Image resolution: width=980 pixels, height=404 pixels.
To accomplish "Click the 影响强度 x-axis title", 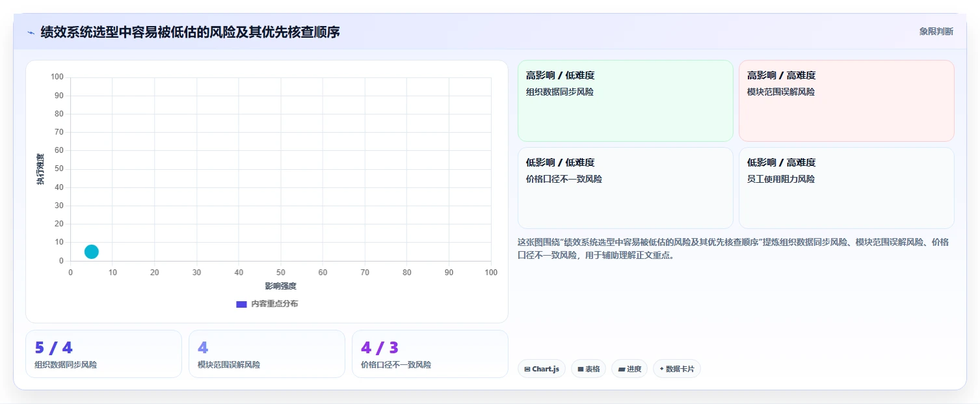I will (280, 286).
